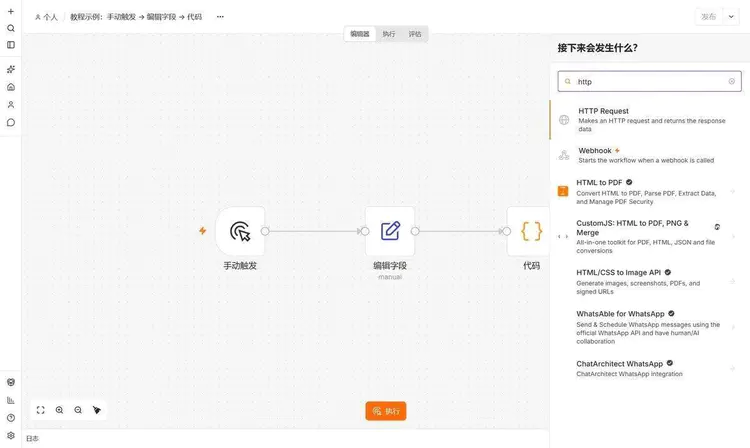Toggle the sidebar panel layout icon
This screenshot has width=750, height=448.
tap(11, 45)
